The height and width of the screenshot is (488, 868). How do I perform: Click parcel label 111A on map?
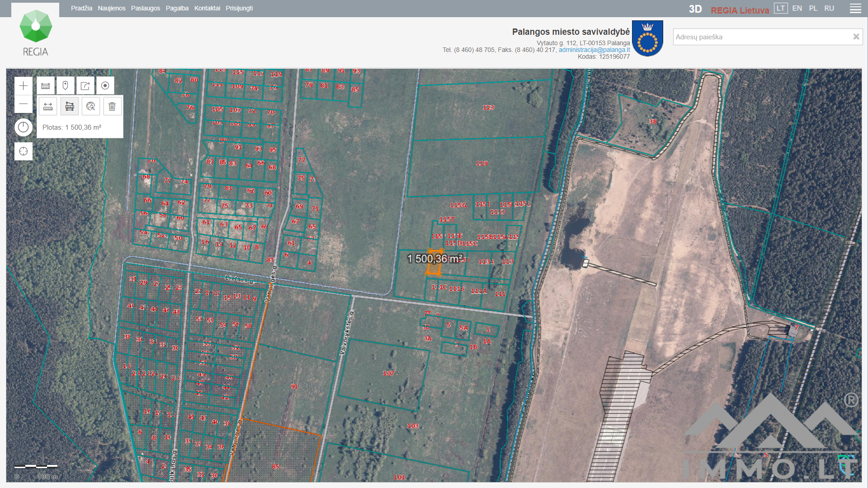click(479, 291)
